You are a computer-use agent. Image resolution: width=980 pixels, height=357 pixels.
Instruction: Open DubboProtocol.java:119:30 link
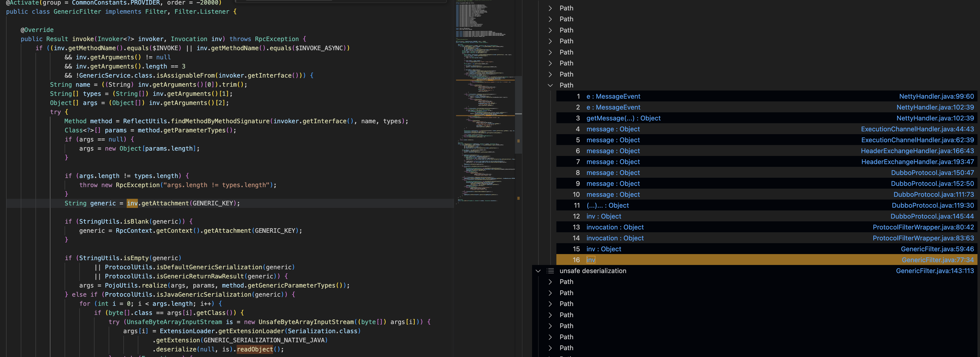pyautogui.click(x=933, y=206)
